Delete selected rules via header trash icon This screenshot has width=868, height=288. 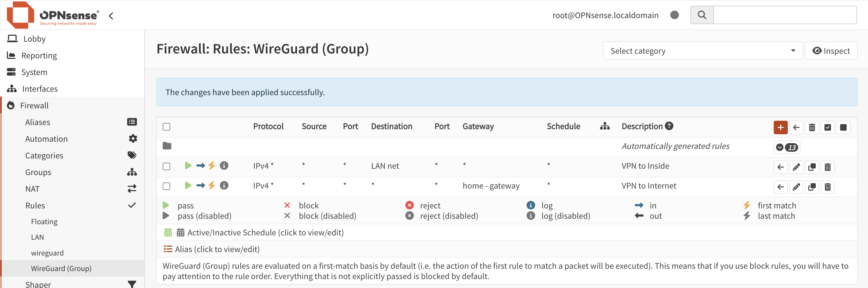pos(812,127)
